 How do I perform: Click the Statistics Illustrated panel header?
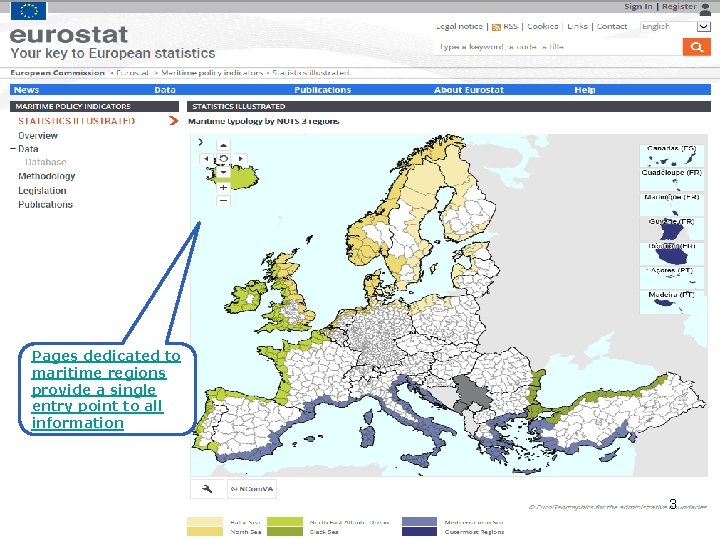pyautogui.click(x=449, y=106)
